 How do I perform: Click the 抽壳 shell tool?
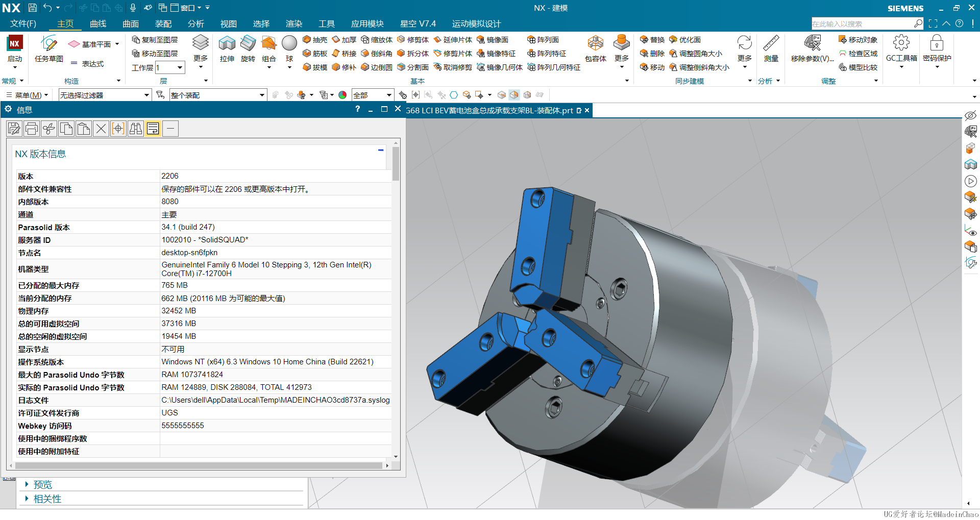315,39
